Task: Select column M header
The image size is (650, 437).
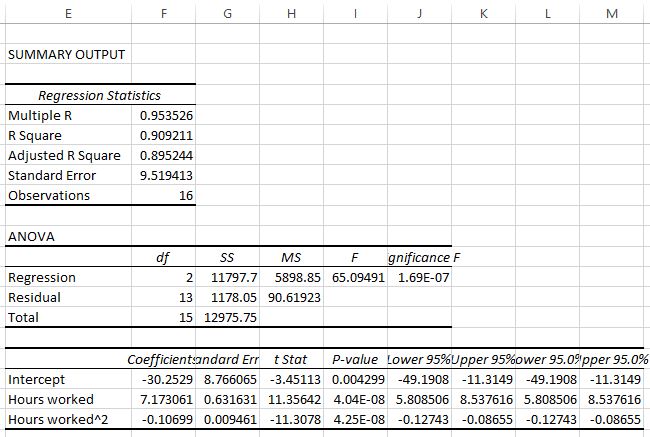Action: 612,13
